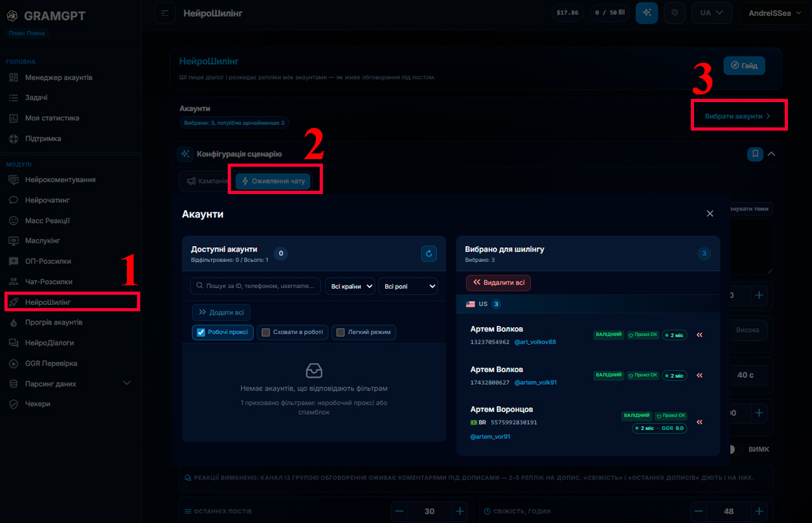The height and width of the screenshot is (523, 812).
Task: Toggle the sidebar collapse icon in header
Action: click(165, 13)
